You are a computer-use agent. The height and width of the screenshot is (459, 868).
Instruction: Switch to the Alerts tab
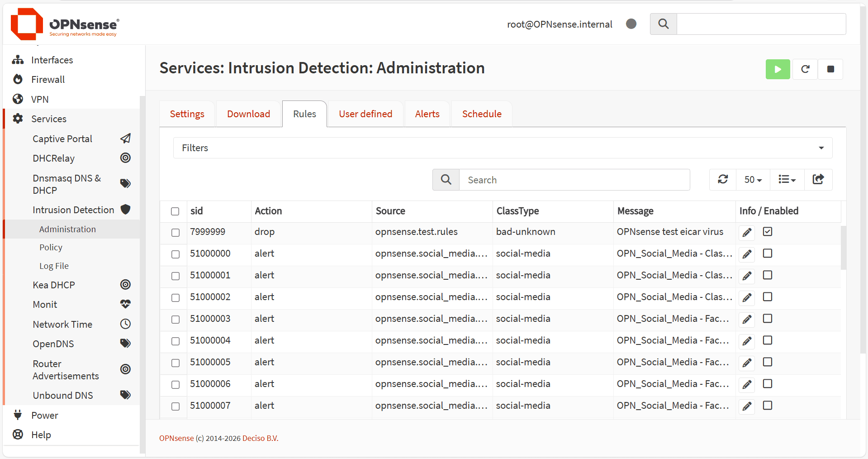[x=427, y=114]
